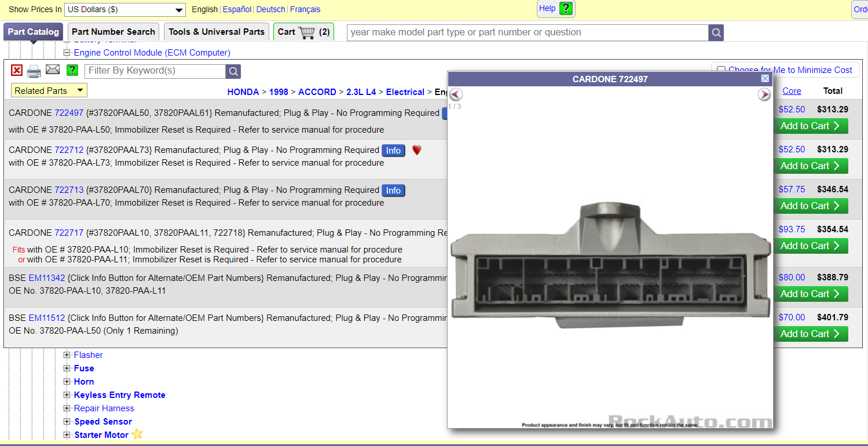This screenshot has width=868, height=446.
Task: Open BSE part number EM11342 link
Action: (47, 278)
